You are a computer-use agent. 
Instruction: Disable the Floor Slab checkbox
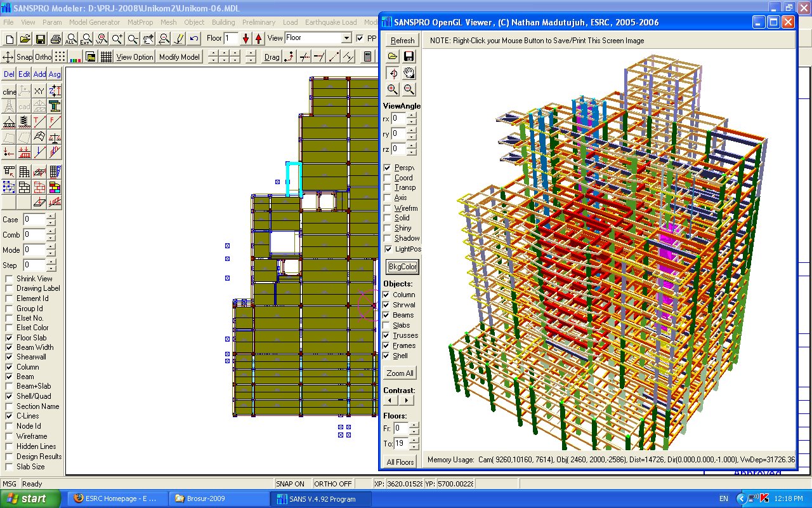coord(10,338)
